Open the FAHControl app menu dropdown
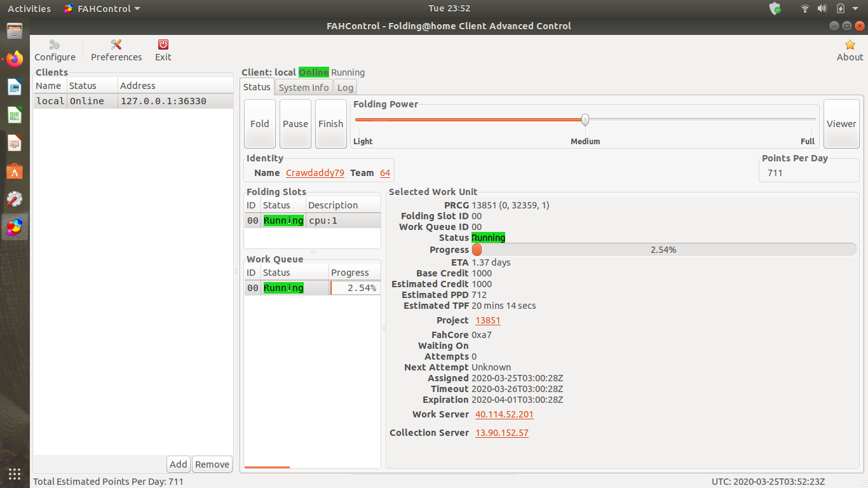 point(103,9)
